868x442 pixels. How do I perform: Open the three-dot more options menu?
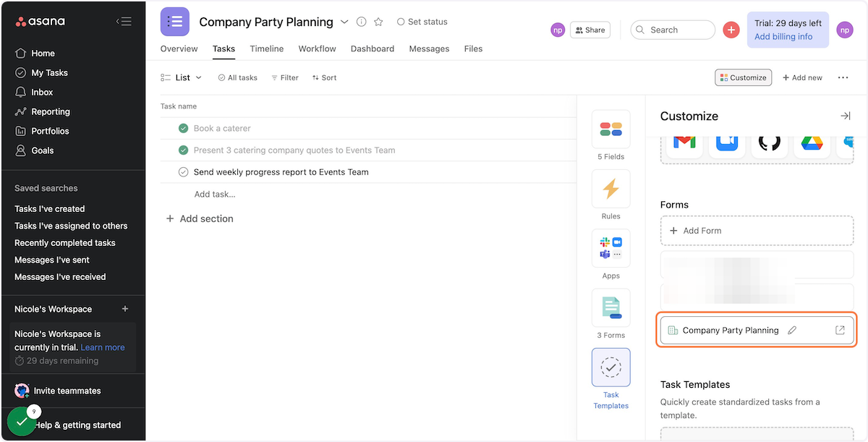tap(843, 77)
